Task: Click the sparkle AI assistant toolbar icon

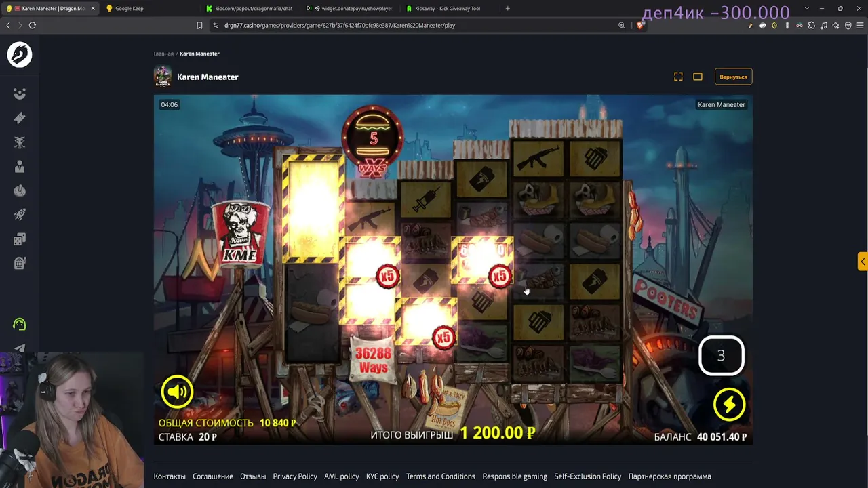Action: click(835, 26)
